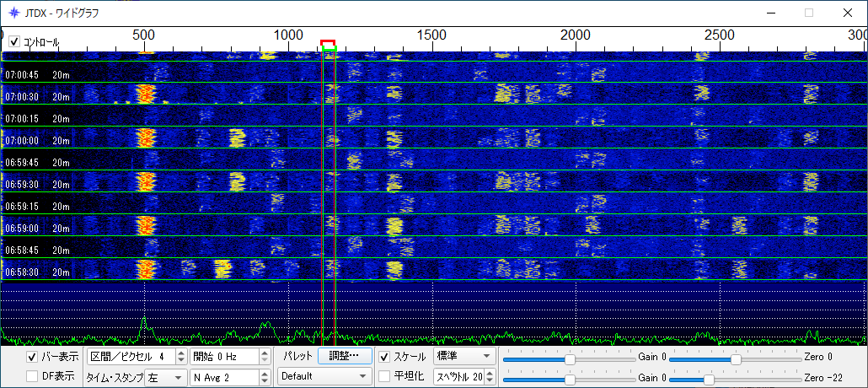Image resolution: width=868 pixels, height=388 pixels.
Task: Enable the DF表示 checkbox
Action: tap(32, 376)
